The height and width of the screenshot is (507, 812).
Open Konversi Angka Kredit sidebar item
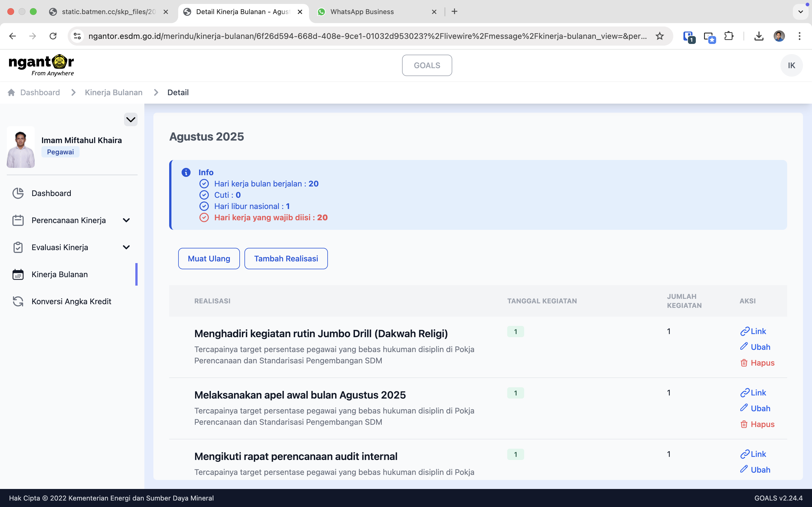tap(71, 301)
